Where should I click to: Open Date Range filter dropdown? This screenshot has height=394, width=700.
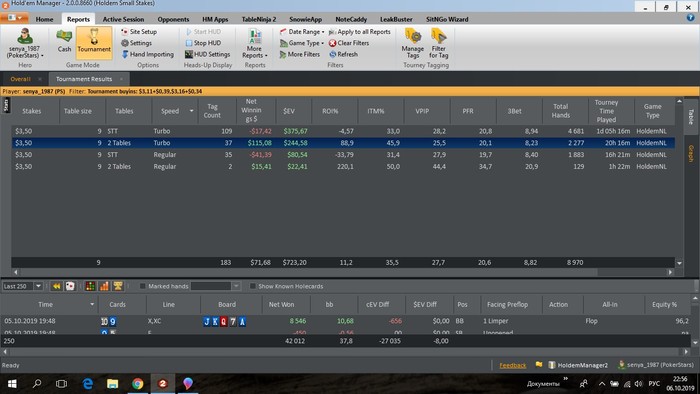click(302, 32)
